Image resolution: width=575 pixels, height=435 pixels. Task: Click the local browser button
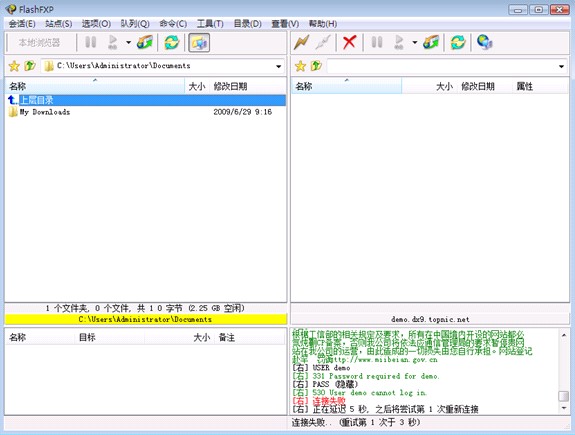click(39, 43)
